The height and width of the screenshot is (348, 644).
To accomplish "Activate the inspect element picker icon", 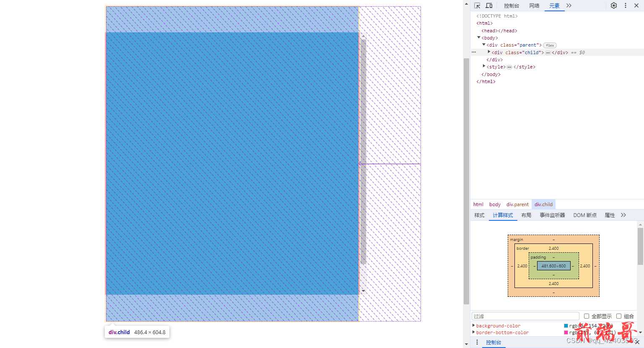I will click(477, 5).
